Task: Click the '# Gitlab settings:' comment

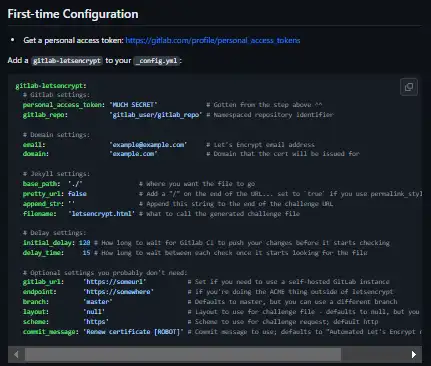Action: [x=56, y=95]
